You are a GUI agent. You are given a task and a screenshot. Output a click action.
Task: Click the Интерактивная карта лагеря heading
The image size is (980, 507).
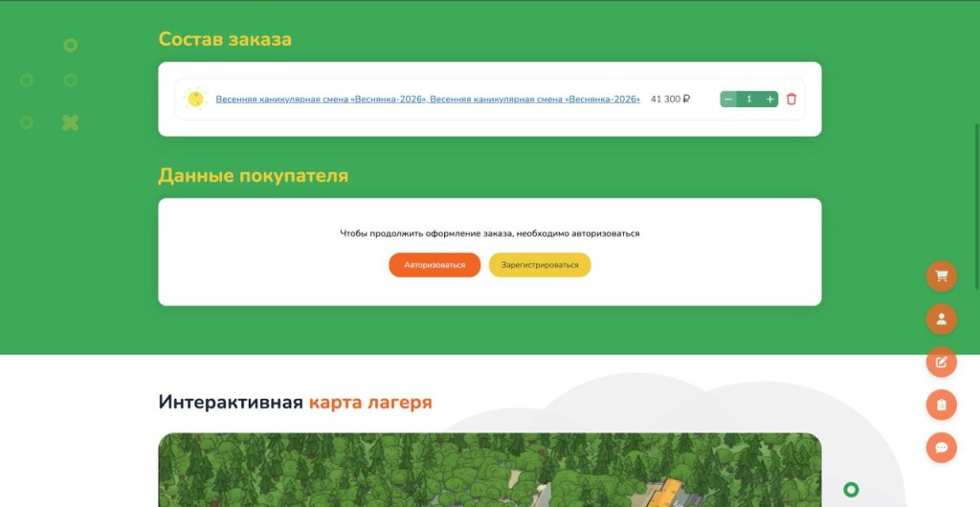[x=295, y=402]
